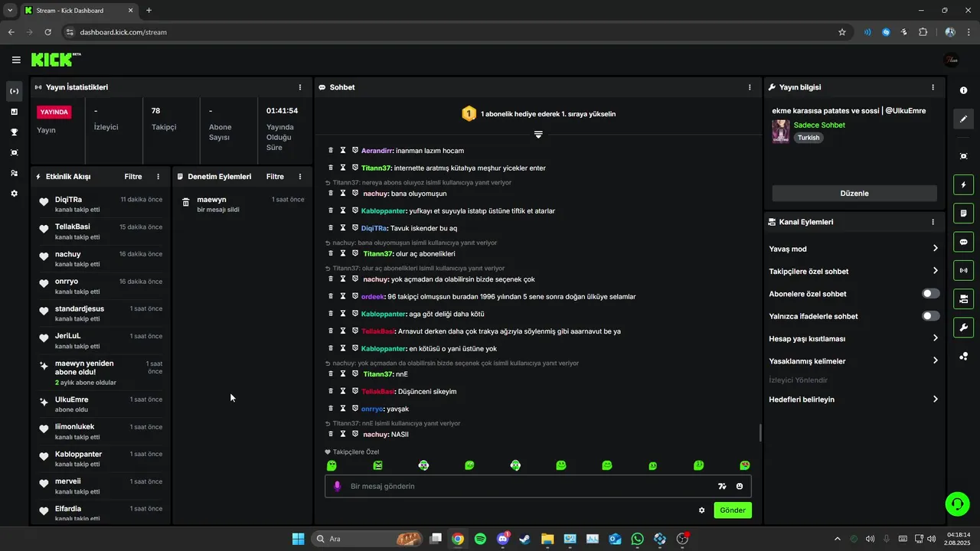Click the notes document widget in the right sidebar

[963, 213]
